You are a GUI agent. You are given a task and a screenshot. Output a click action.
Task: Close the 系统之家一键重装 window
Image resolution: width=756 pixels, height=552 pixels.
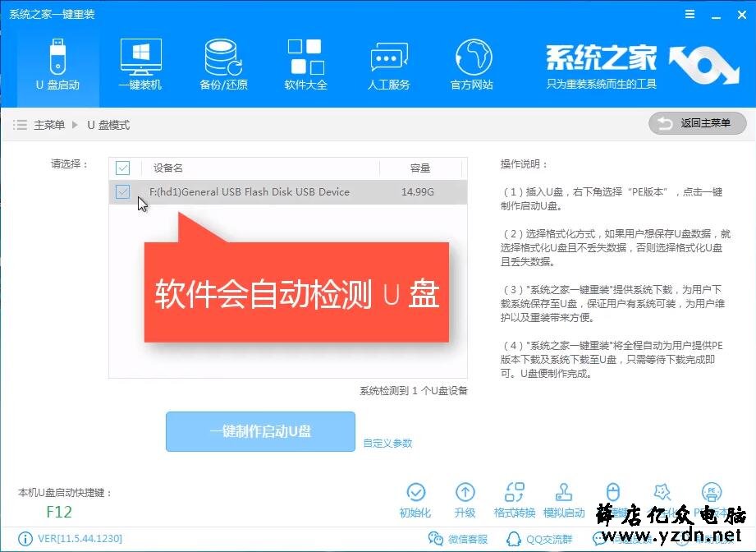[x=743, y=15]
